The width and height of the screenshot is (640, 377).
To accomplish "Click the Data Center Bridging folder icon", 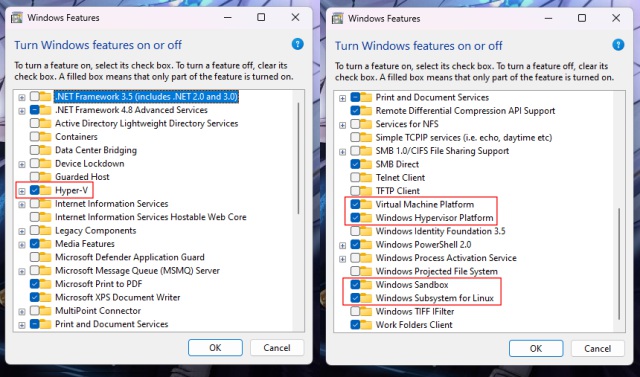I will [45, 150].
